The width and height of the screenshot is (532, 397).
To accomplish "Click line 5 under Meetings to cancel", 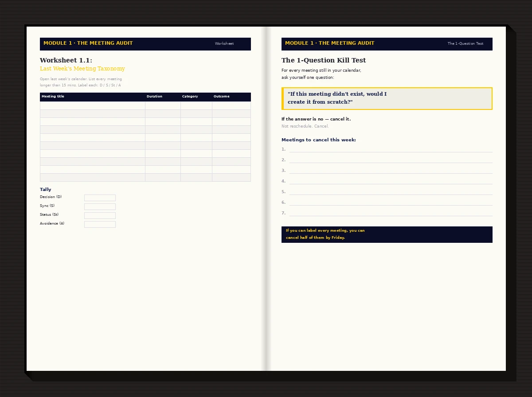I will (x=391, y=192).
